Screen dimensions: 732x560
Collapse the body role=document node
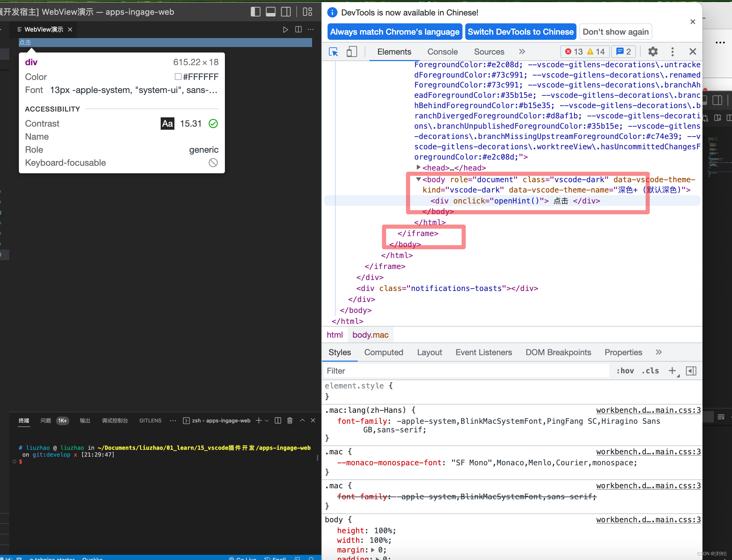point(418,179)
